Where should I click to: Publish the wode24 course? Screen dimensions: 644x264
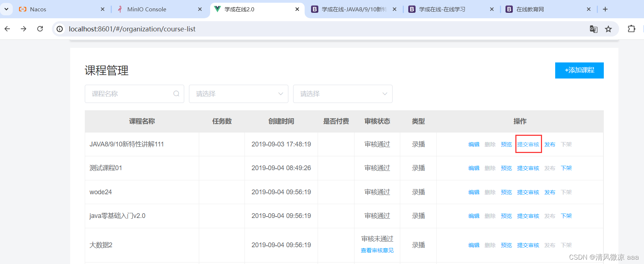(550, 192)
